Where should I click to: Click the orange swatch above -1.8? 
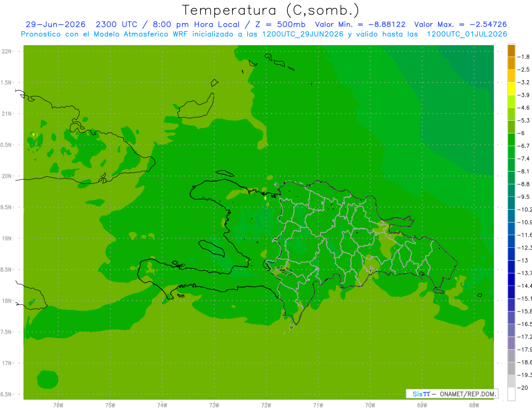pos(511,51)
